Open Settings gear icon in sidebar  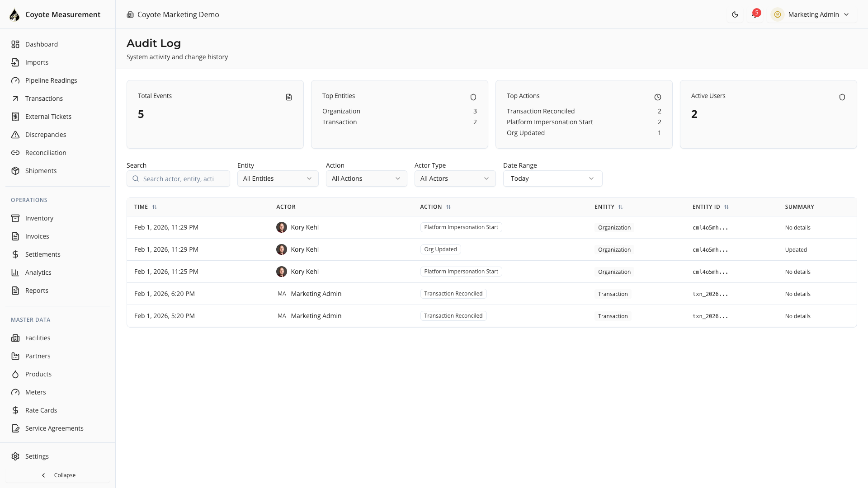click(15, 456)
